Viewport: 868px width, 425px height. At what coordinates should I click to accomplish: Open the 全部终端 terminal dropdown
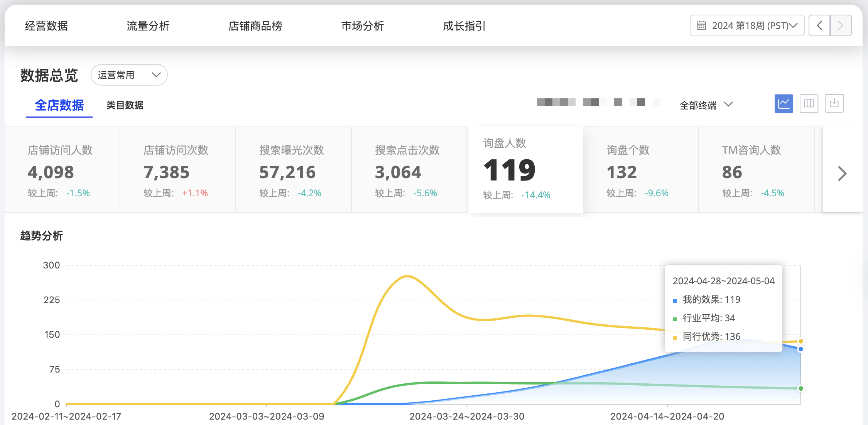[706, 105]
